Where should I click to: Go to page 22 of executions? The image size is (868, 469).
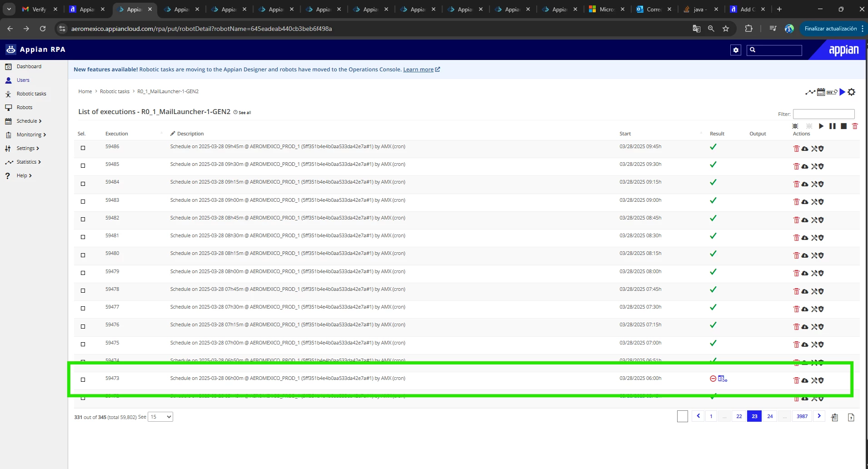(x=739, y=416)
